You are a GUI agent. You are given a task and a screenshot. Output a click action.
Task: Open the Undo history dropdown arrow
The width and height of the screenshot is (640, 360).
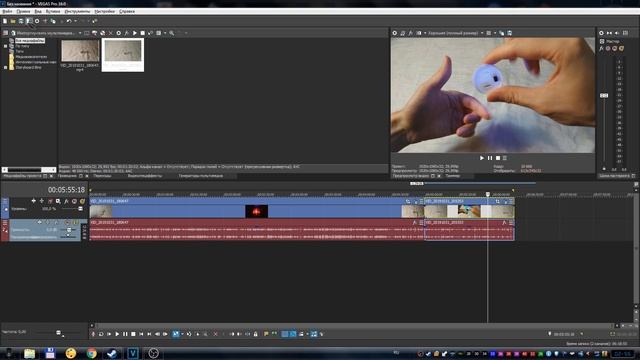pos(75,21)
